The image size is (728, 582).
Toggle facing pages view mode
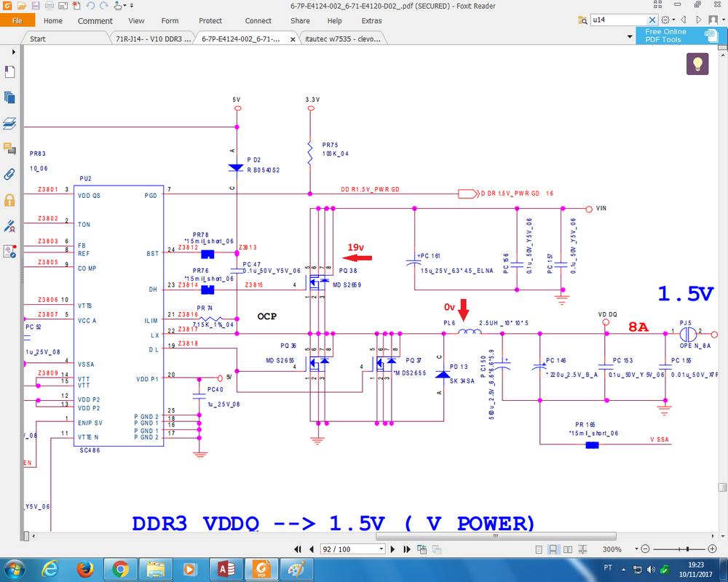coord(568,549)
